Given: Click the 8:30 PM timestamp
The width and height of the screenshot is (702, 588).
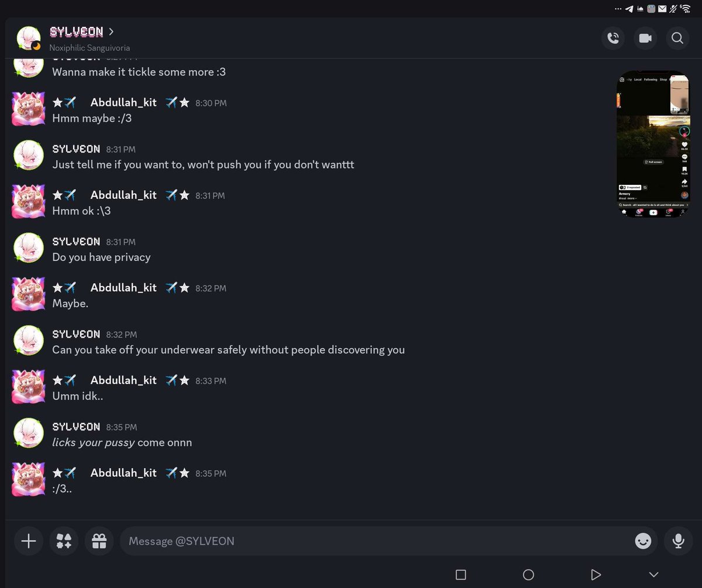Looking at the screenshot, I should [x=211, y=103].
